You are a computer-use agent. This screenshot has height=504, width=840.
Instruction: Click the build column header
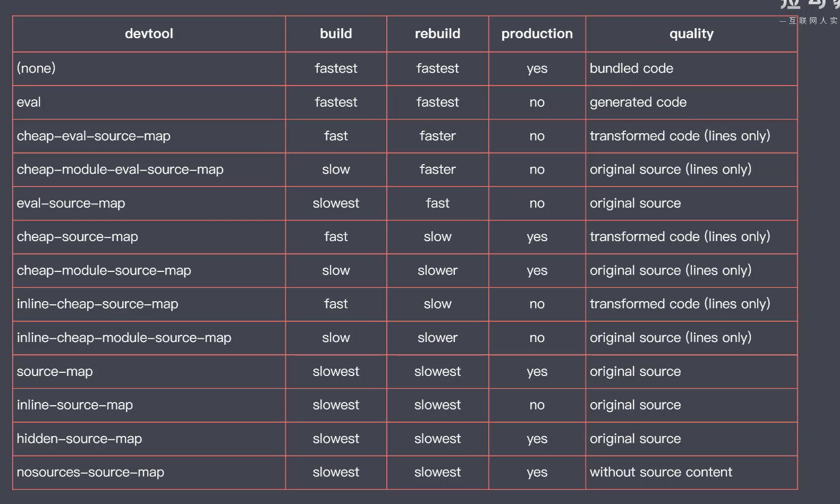pyautogui.click(x=336, y=34)
